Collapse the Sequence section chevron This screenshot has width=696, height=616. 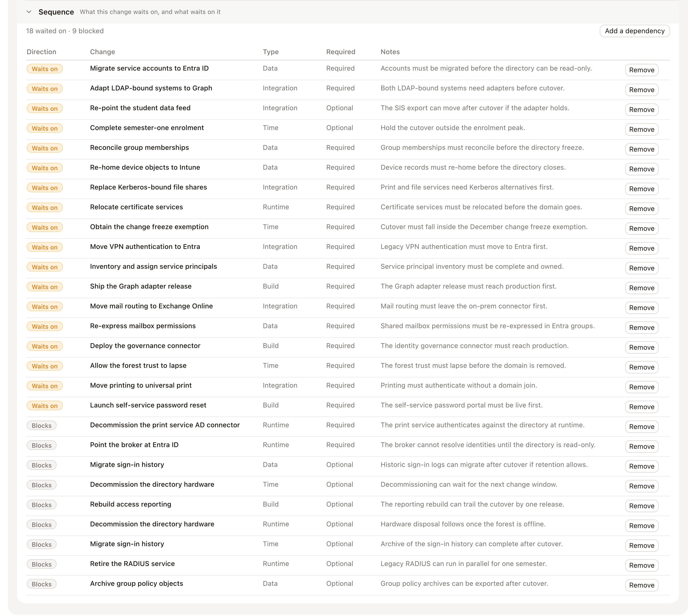point(29,12)
